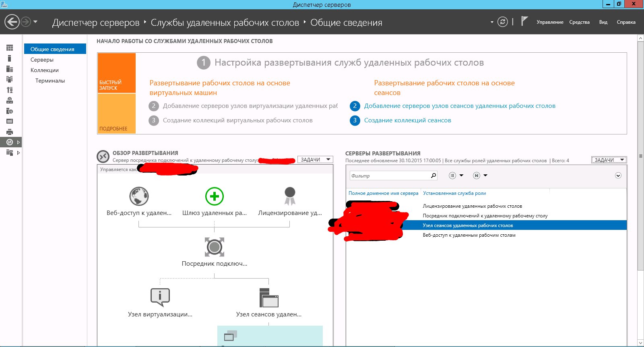Click the vertical scrollbar up arrow
Screen dimensions: 644x347
click(640, 38)
